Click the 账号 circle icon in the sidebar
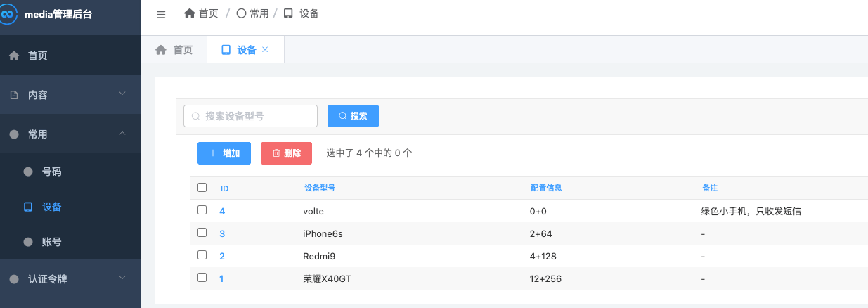This screenshot has height=308, width=868. (28, 242)
